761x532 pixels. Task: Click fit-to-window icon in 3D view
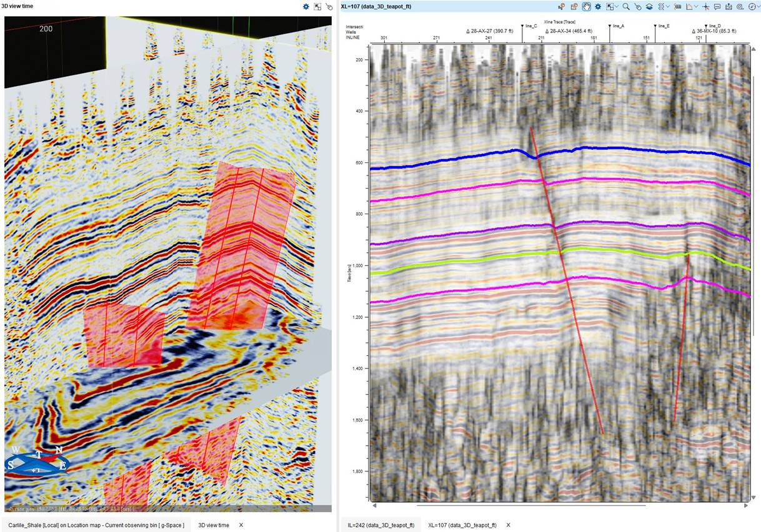click(x=317, y=6)
